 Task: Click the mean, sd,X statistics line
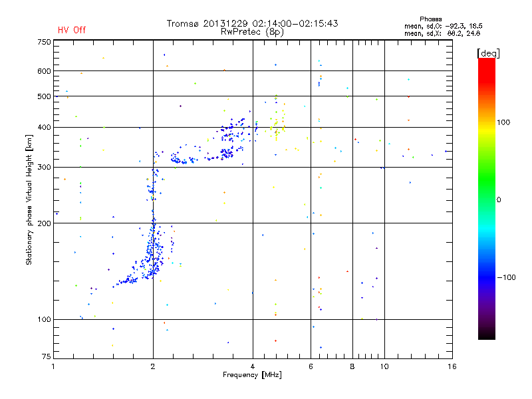(x=442, y=33)
